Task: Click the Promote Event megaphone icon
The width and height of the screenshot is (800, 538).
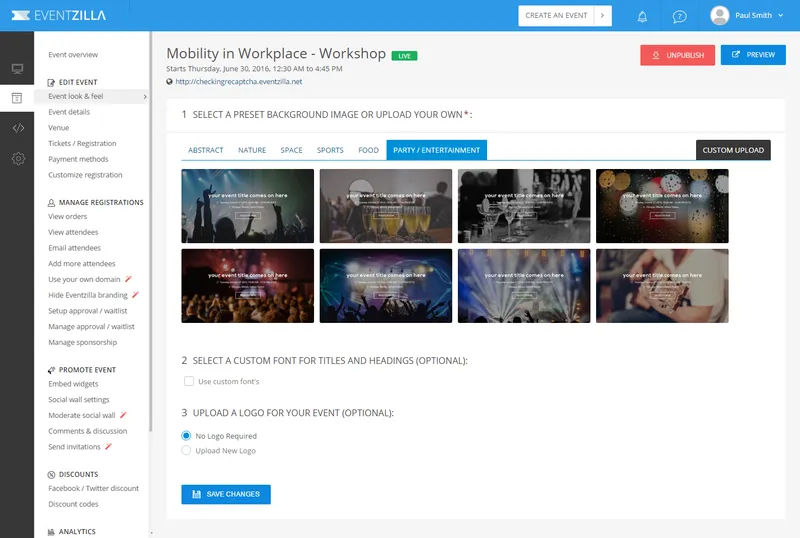Action: coord(51,370)
